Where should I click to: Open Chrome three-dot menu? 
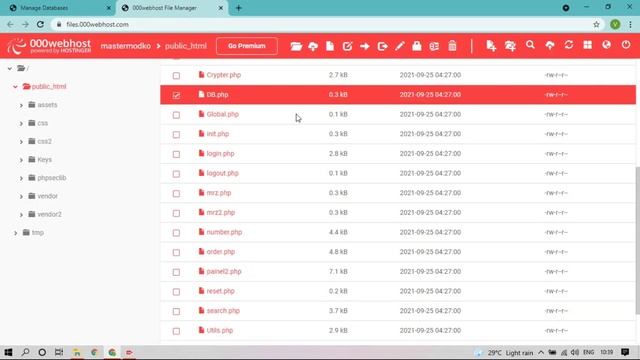[631, 24]
